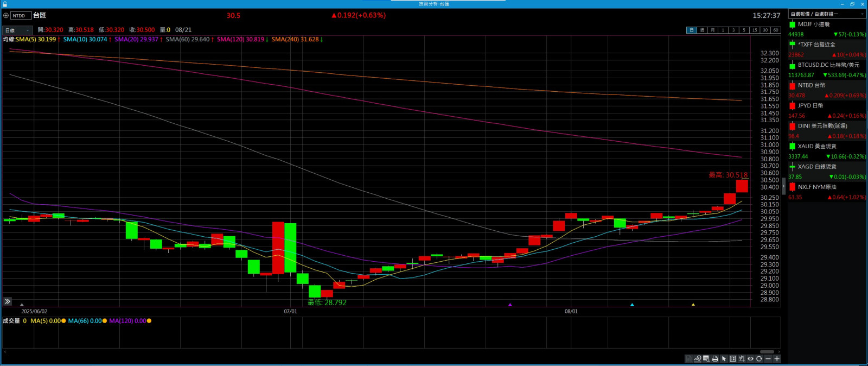Select NTBD 台幣 in the watchlist
This screenshot has height=366, width=868.
point(827,90)
